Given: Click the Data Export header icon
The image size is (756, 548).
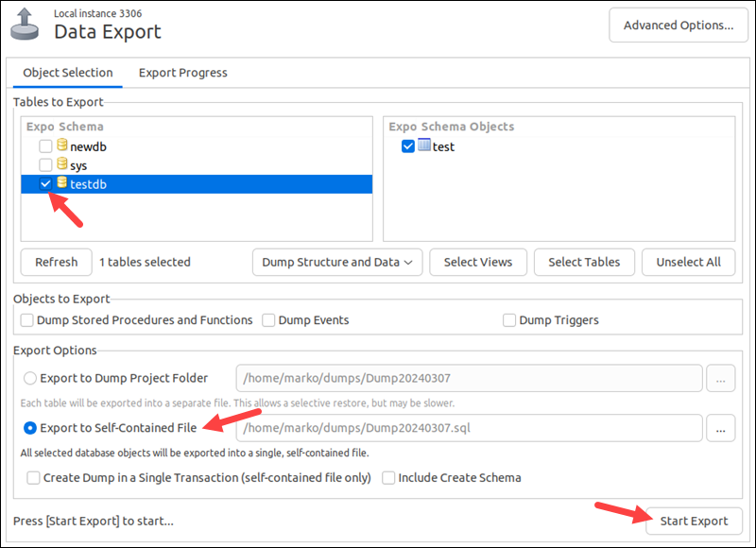Looking at the screenshot, I should pyautogui.click(x=26, y=24).
